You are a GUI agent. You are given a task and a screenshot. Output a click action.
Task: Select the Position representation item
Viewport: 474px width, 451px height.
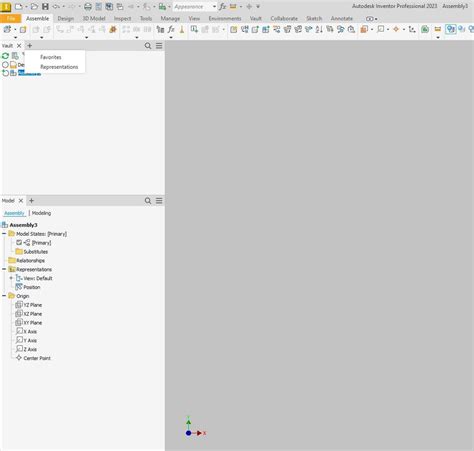coord(32,287)
